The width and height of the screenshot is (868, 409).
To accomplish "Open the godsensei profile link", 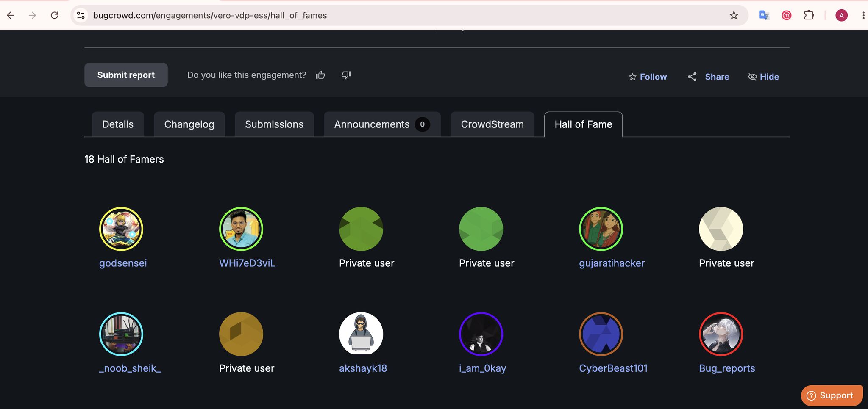I will click(x=123, y=263).
